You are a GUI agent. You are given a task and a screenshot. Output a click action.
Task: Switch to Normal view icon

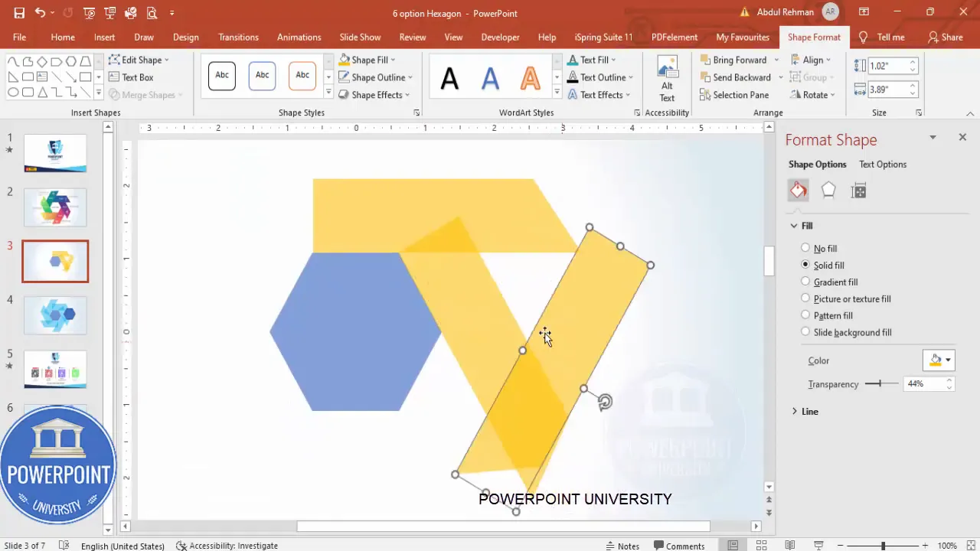733,546
